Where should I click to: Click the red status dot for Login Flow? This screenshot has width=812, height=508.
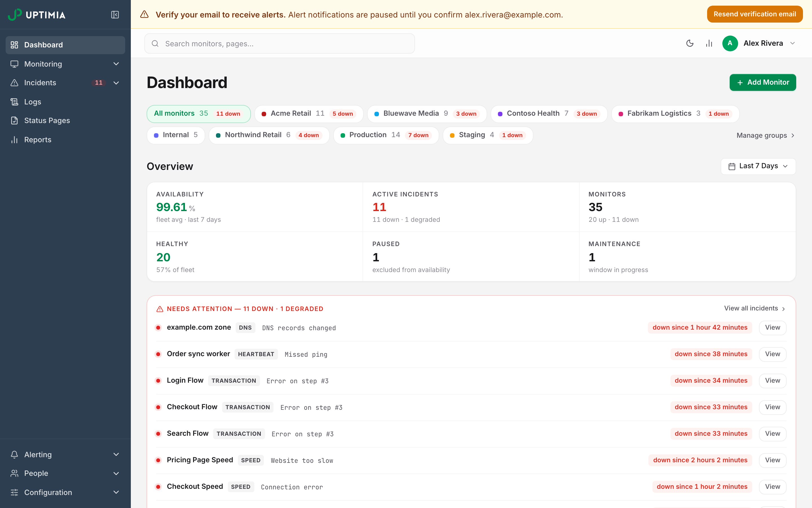pos(158,381)
